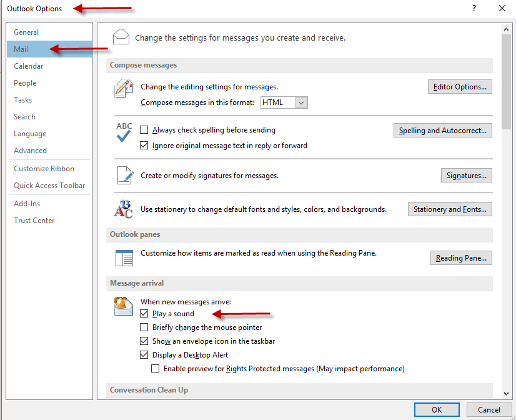Go to Customize Ribbon settings
The image size is (516, 420).
(49, 169)
